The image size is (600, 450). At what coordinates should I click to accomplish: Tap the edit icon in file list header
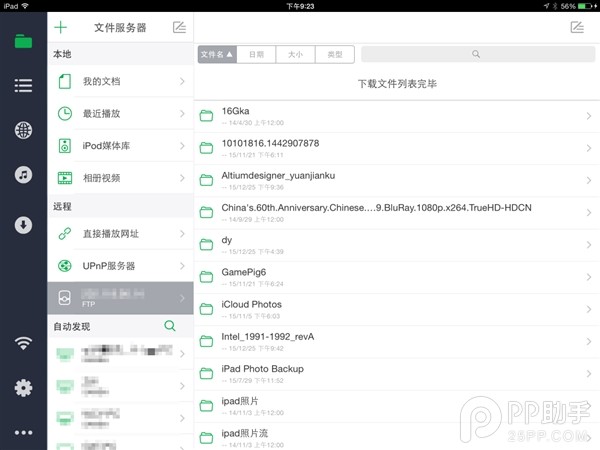(x=577, y=27)
